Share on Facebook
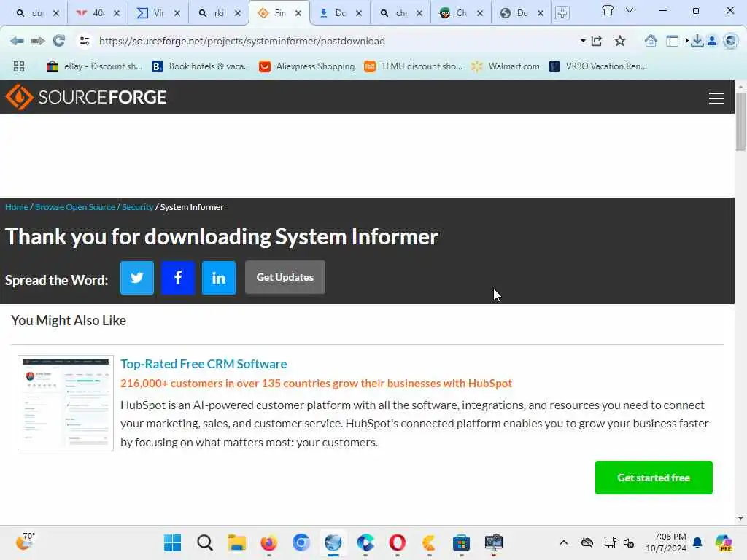 coord(178,278)
